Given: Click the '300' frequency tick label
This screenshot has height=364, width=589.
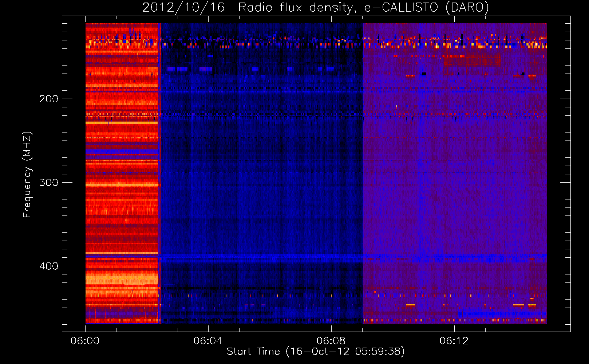Looking at the screenshot, I should coord(49,182).
